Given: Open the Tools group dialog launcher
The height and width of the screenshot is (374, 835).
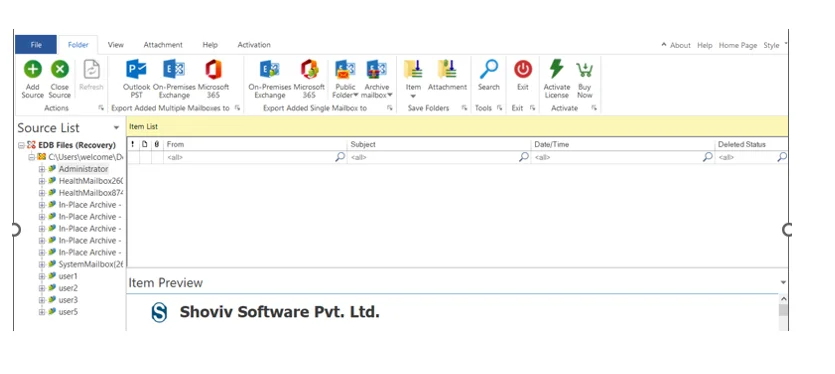Looking at the screenshot, I should pos(500,108).
